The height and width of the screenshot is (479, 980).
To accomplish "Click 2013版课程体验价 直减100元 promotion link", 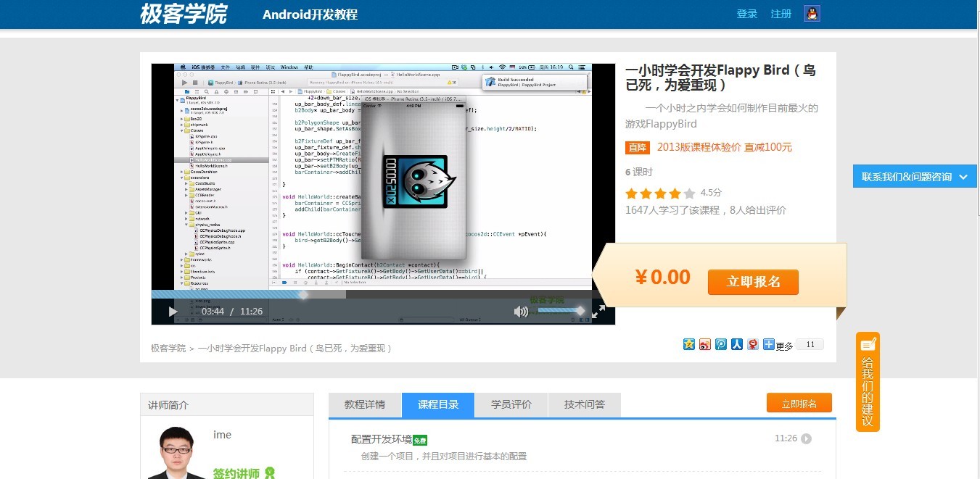I will click(725, 147).
